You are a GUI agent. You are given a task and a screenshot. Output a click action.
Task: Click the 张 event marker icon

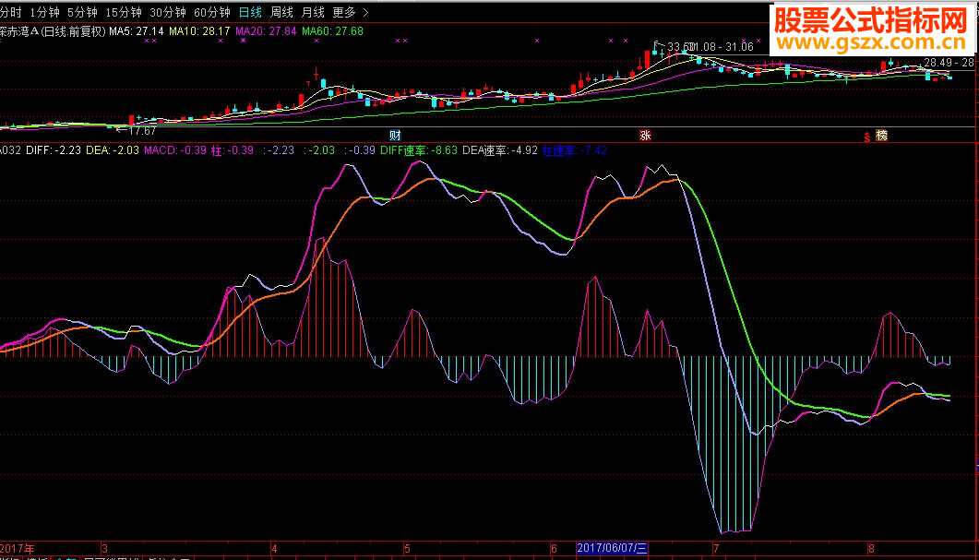click(645, 136)
